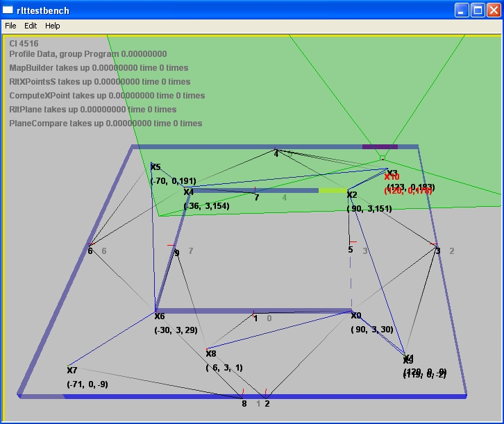Open the Help menu
The width and height of the screenshot is (504, 424).
pos(53,26)
